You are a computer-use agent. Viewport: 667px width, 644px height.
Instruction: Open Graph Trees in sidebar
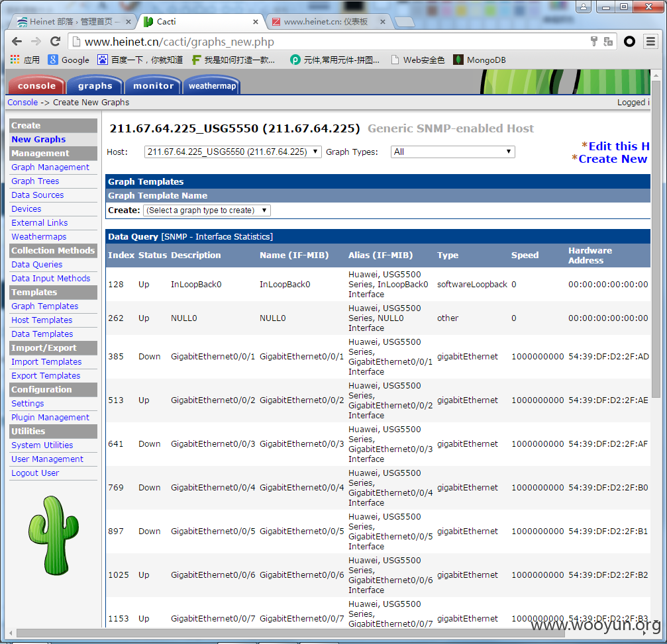pyautogui.click(x=35, y=181)
